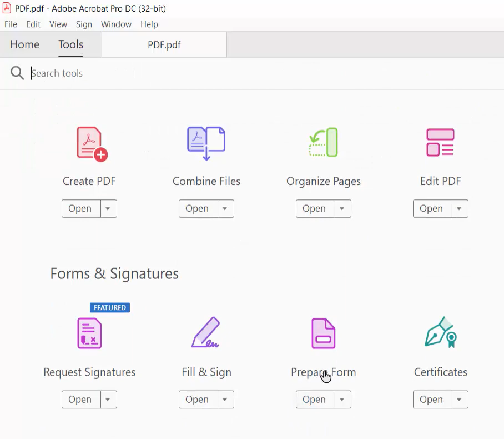Viewport: 504px width, 439px height.
Task: Expand the Create PDF dropdown arrow
Action: (108, 208)
